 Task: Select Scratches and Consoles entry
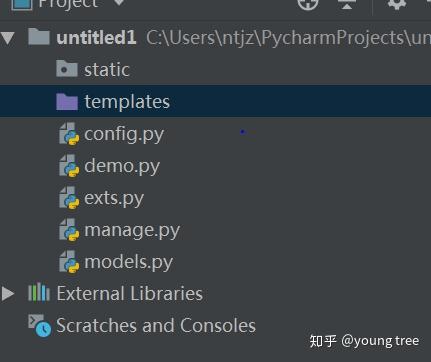tap(156, 326)
